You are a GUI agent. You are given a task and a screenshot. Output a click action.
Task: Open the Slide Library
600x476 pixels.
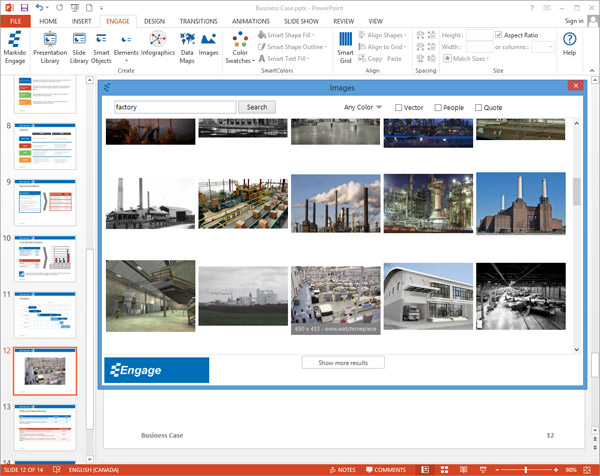79,46
